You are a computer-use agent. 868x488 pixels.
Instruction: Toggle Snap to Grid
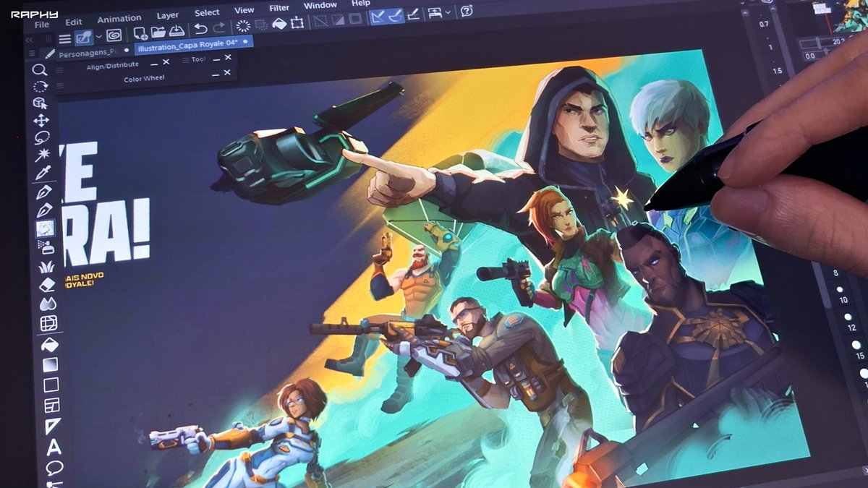point(413,14)
